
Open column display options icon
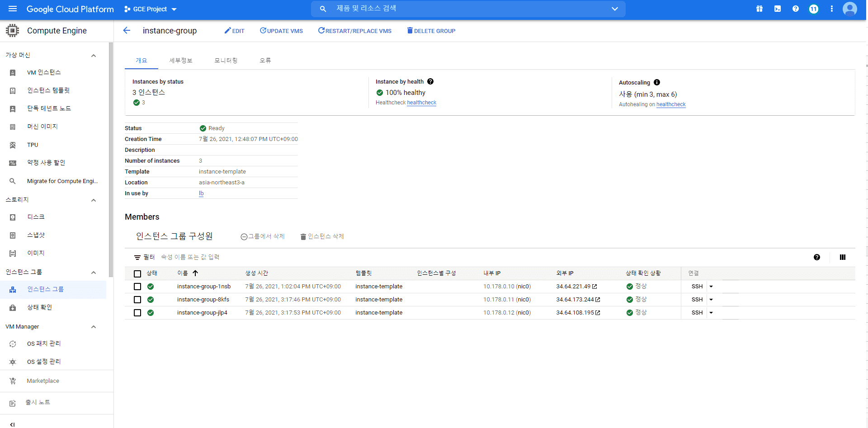point(843,257)
